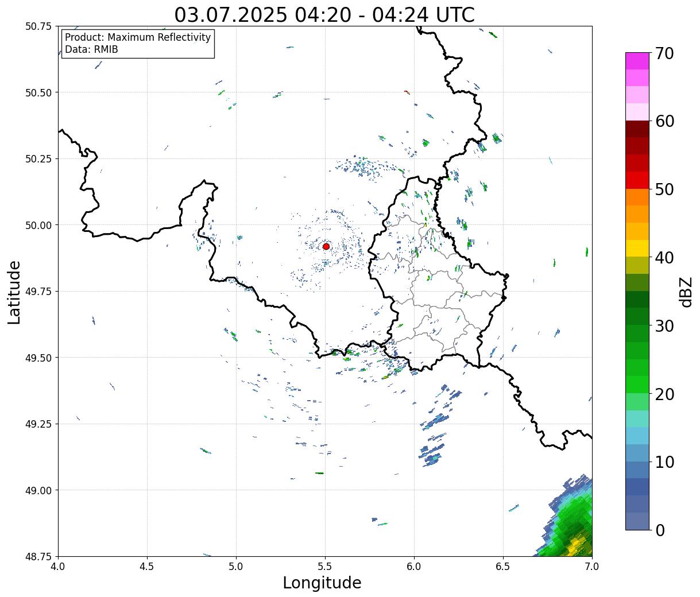Click the bright red colorbar segment above 50
This screenshot has width=700, height=597.
coord(637,180)
